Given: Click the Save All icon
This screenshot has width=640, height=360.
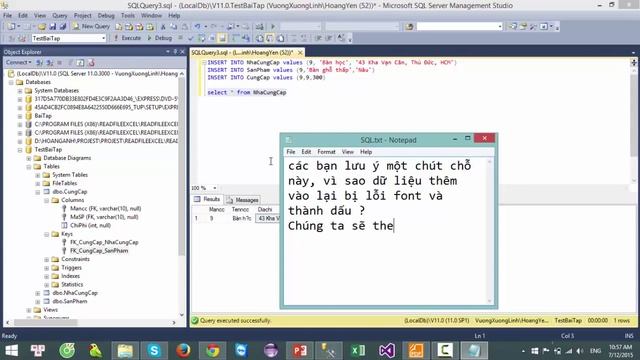Looking at the screenshot, I should (63, 27).
